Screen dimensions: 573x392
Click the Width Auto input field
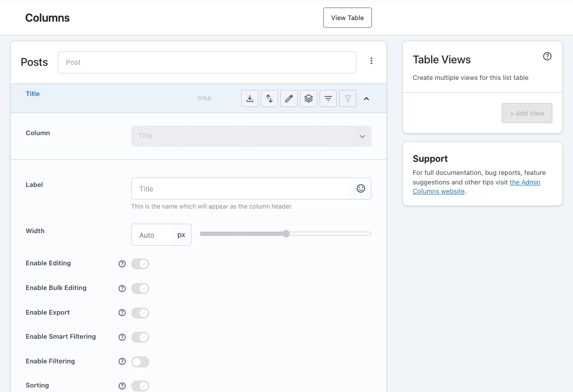tap(151, 235)
